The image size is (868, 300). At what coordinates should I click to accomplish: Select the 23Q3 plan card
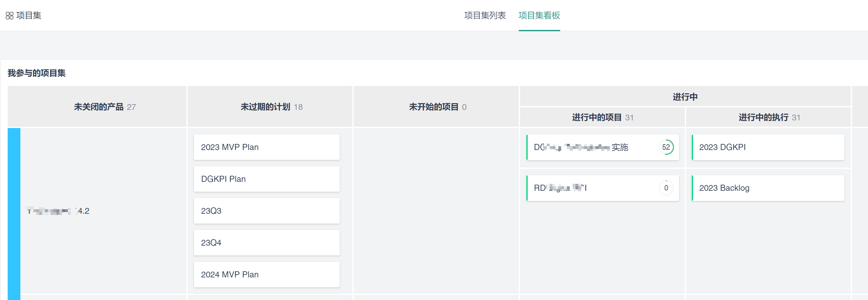pyautogui.click(x=266, y=211)
